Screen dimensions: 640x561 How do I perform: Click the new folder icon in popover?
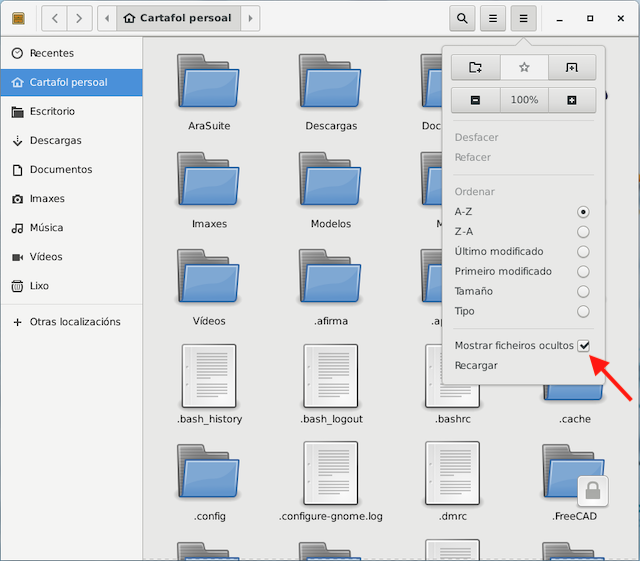[x=475, y=67]
